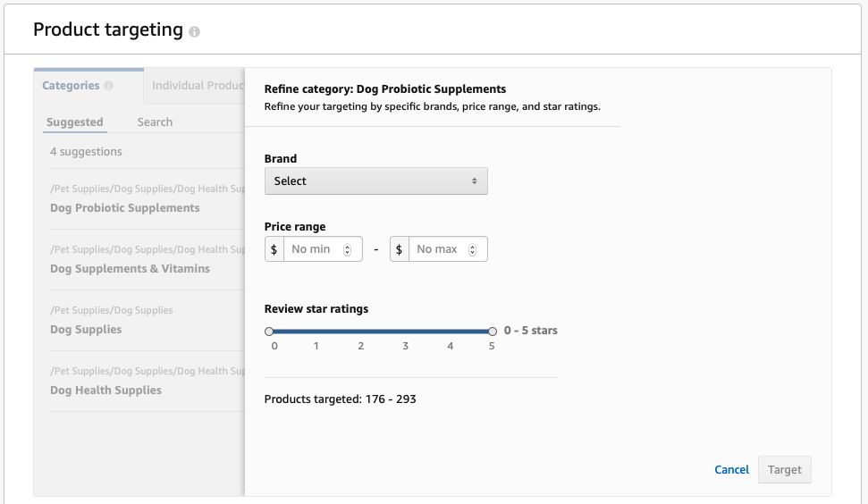
Task: Switch to the Individual Products tab
Action: coord(197,86)
